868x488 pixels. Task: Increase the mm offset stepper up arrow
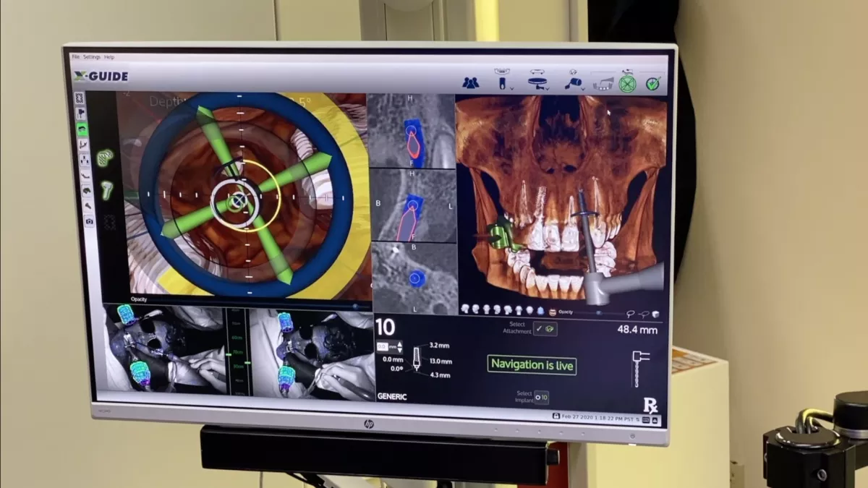pyautogui.click(x=400, y=343)
